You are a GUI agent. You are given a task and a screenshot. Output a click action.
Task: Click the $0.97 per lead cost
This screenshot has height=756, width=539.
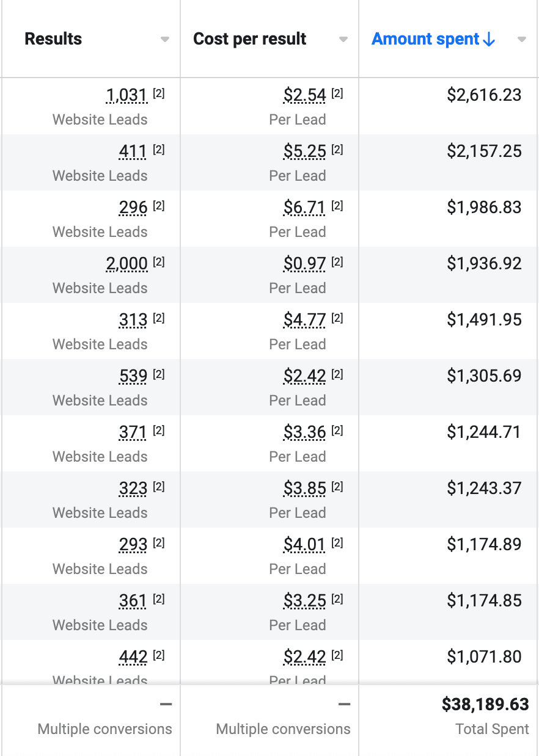304,264
